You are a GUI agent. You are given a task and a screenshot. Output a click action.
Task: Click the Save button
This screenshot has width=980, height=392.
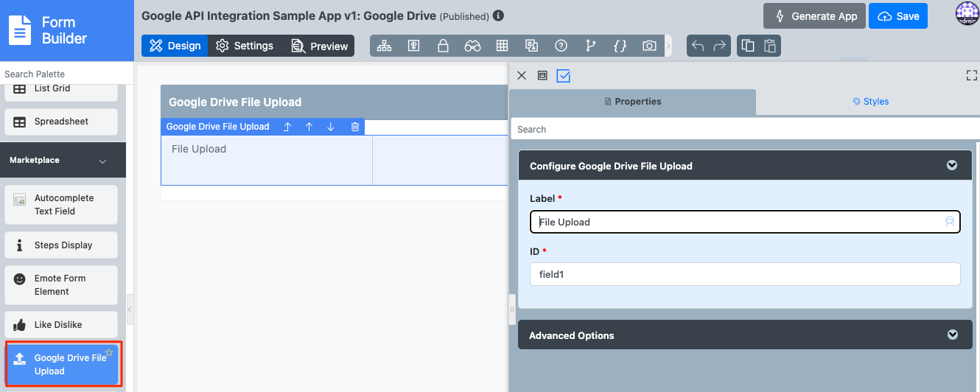click(897, 16)
